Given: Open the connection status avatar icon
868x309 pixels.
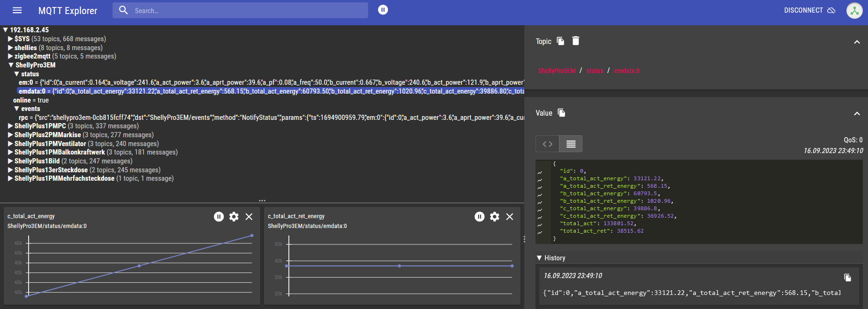Looking at the screenshot, I should (854, 10).
